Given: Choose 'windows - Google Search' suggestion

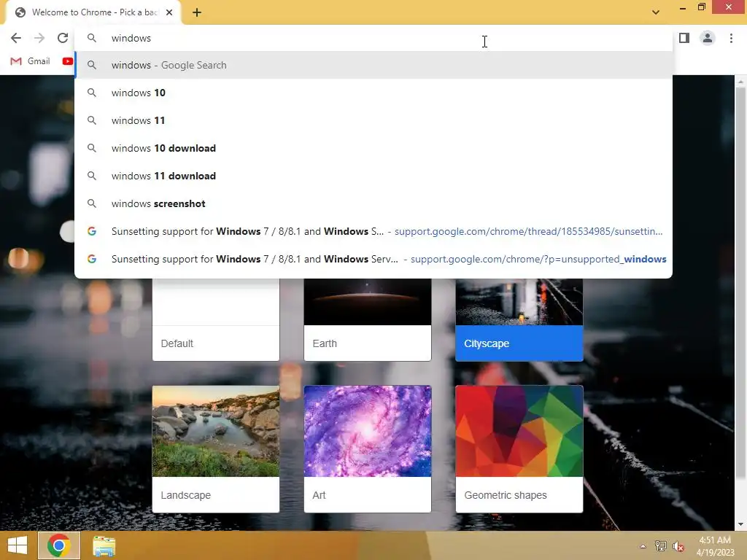Looking at the screenshot, I should pos(373,65).
